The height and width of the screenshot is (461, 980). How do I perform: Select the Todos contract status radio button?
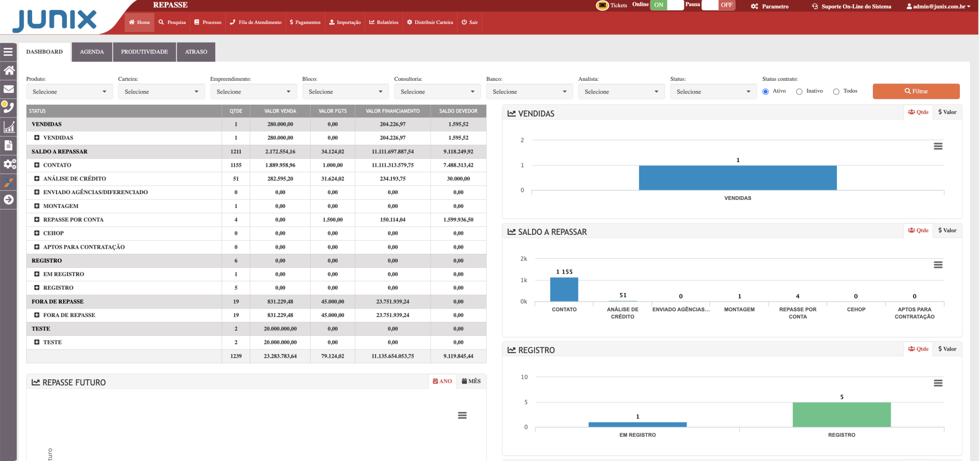coord(836,92)
